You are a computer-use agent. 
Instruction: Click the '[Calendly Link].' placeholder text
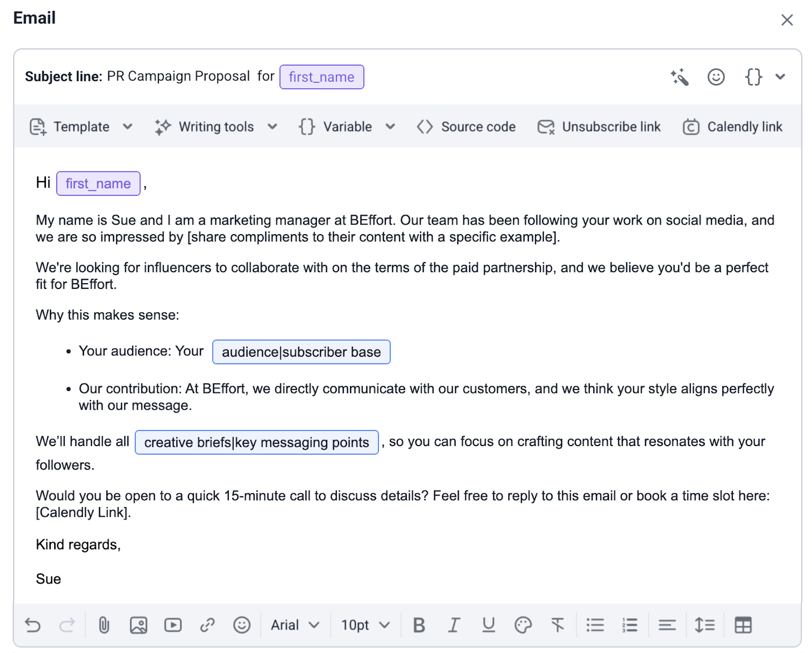pos(84,513)
